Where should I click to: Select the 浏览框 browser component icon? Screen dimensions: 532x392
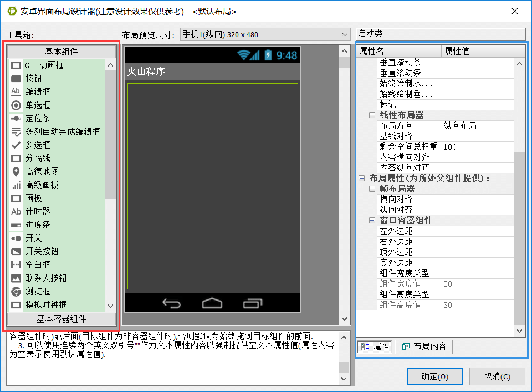(x=16, y=292)
